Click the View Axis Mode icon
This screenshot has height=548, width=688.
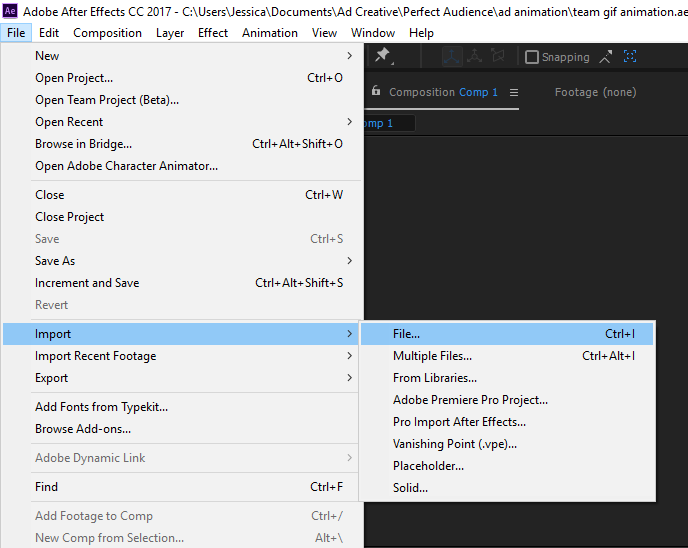click(x=498, y=56)
